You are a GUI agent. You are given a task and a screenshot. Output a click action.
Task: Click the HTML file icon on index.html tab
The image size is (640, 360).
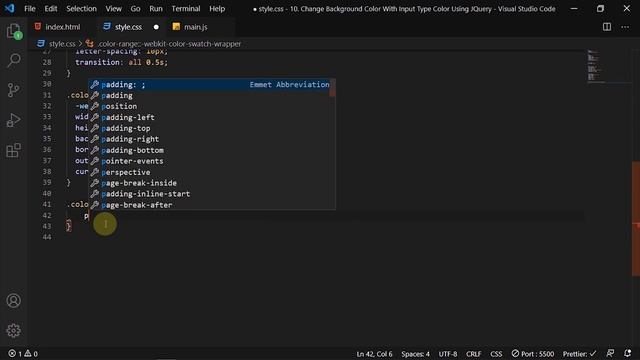[38, 27]
